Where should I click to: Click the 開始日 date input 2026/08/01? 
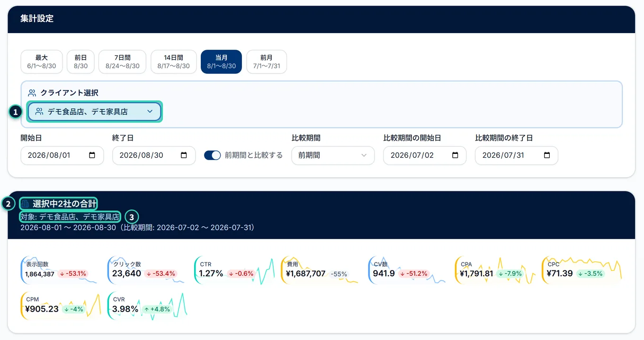pyautogui.click(x=62, y=155)
